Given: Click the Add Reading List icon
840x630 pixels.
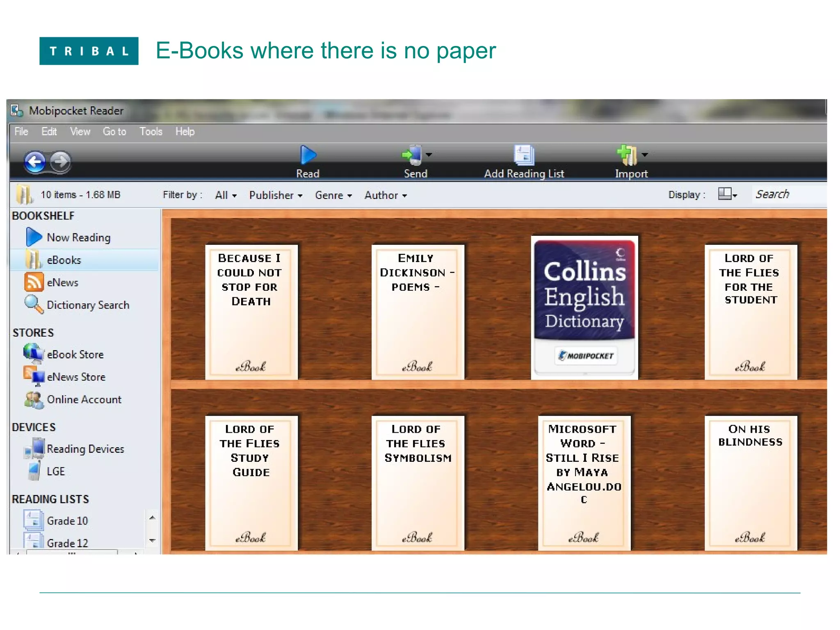Looking at the screenshot, I should pos(524,155).
